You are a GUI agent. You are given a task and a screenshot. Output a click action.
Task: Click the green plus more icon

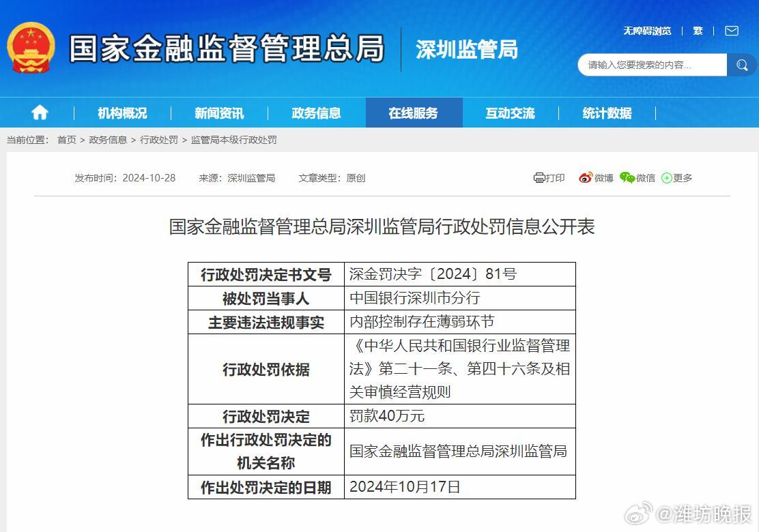pos(667,178)
